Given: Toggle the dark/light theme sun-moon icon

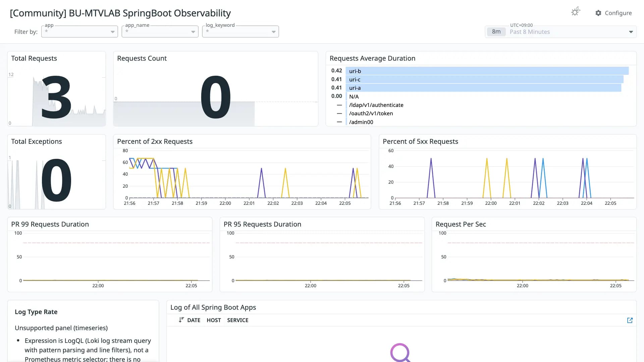Looking at the screenshot, I should click(x=576, y=12).
